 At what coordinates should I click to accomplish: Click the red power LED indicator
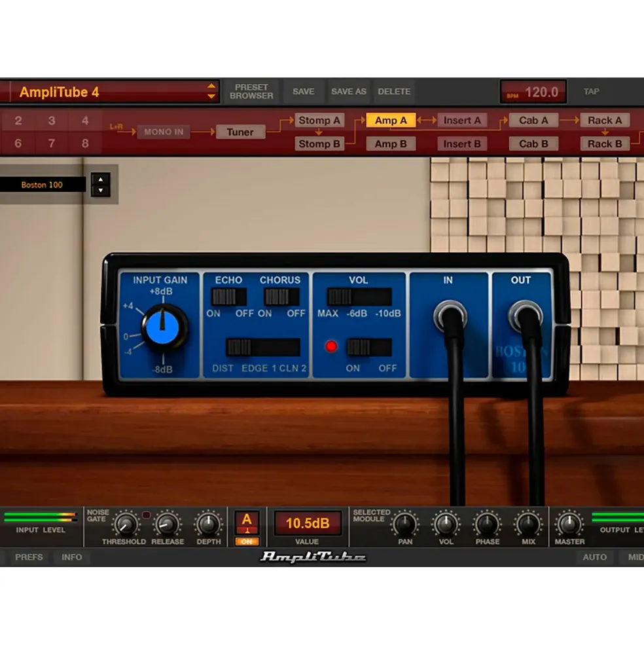point(331,346)
